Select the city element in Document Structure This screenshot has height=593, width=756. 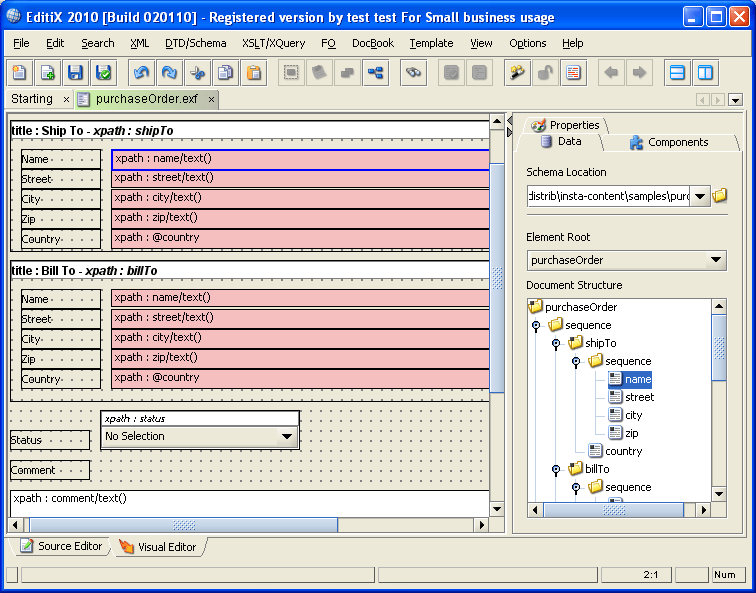coord(625,415)
